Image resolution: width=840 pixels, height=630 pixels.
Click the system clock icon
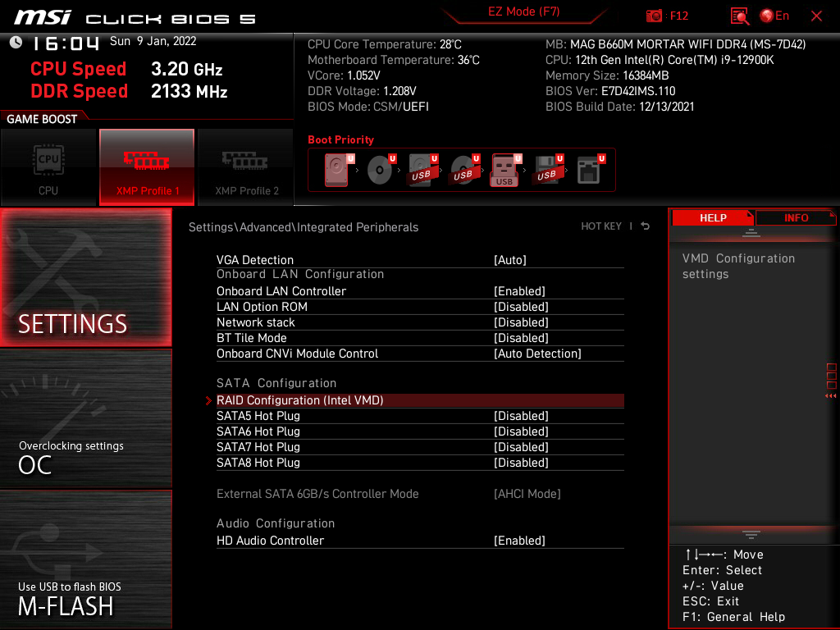pos(16,43)
